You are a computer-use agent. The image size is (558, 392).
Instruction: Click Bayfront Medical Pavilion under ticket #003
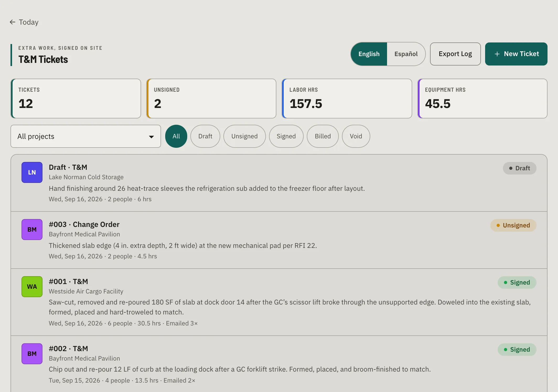[84, 234]
